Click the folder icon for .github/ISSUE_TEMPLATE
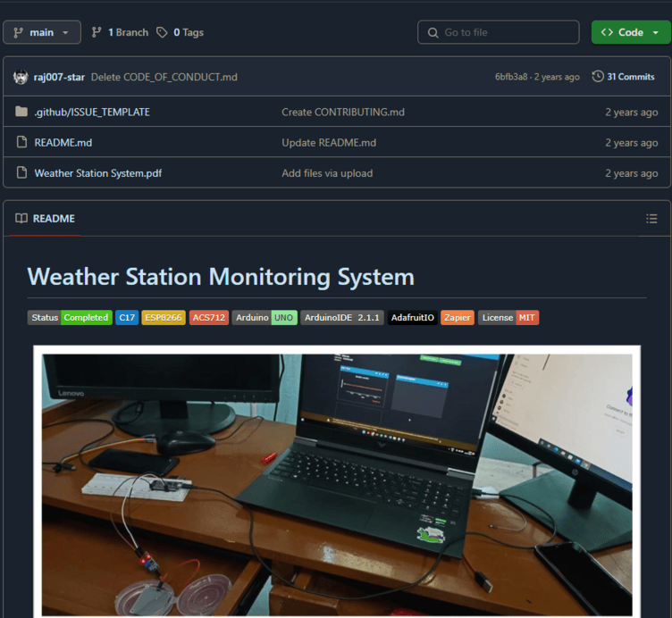 point(21,112)
